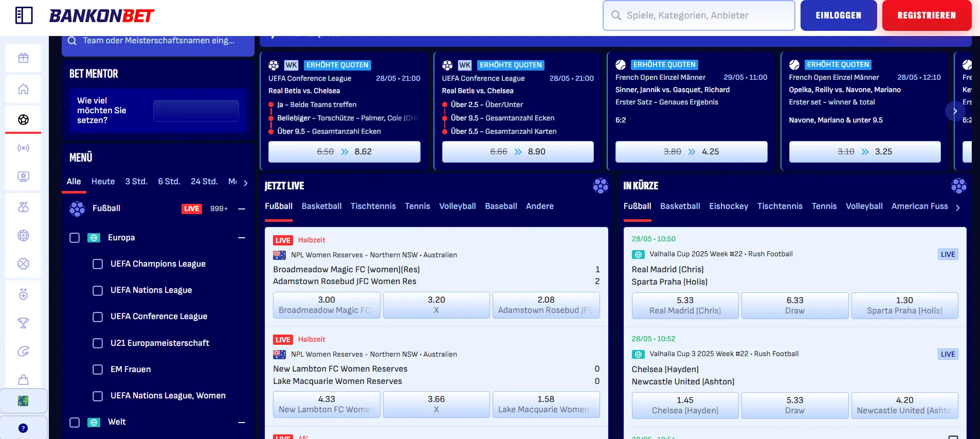Advance boosted odds carousel right arrow
The width and height of the screenshot is (980, 439).
[955, 111]
